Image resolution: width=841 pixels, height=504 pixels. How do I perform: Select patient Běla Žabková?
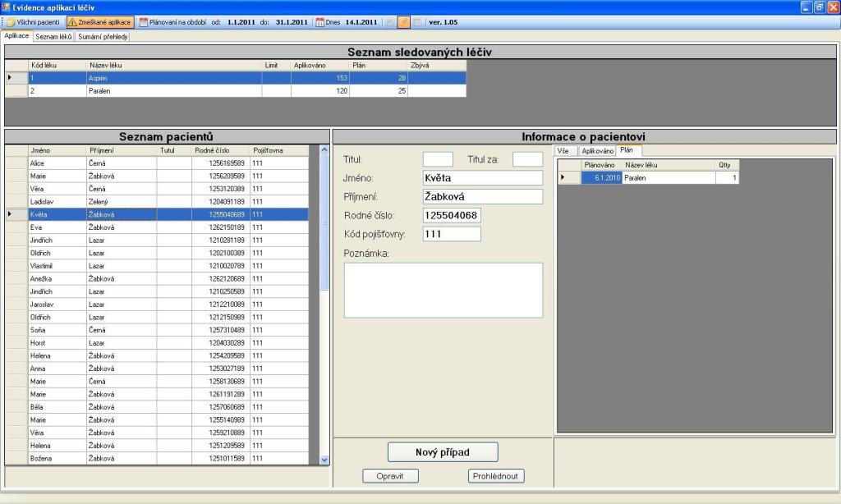(x=157, y=407)
